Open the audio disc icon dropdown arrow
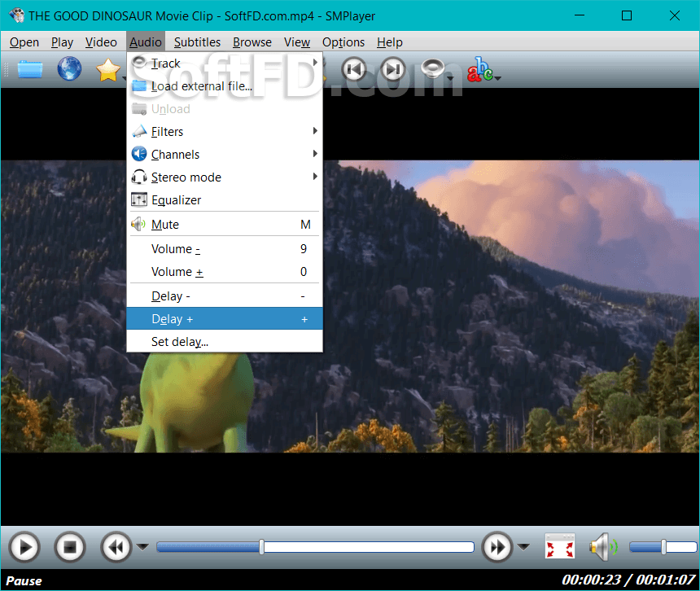 [450, 79]
